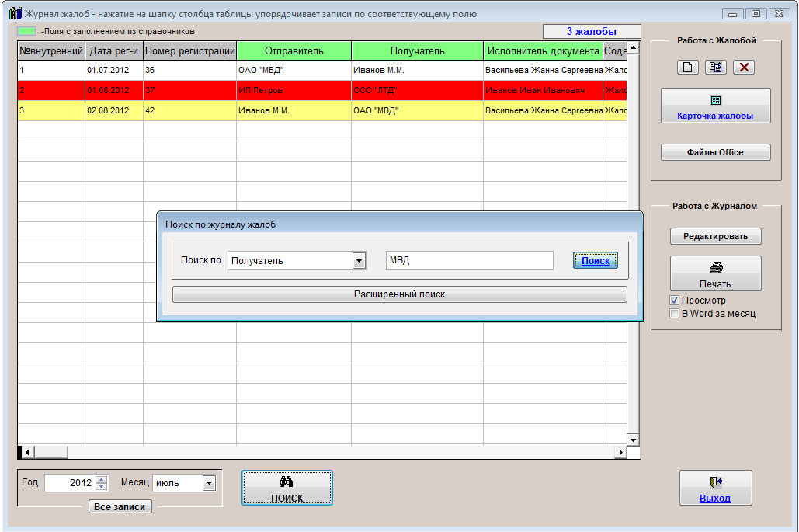Select cell ИП Петров
The height and width of the screenshot is (532, 799).
pos(294,90)
